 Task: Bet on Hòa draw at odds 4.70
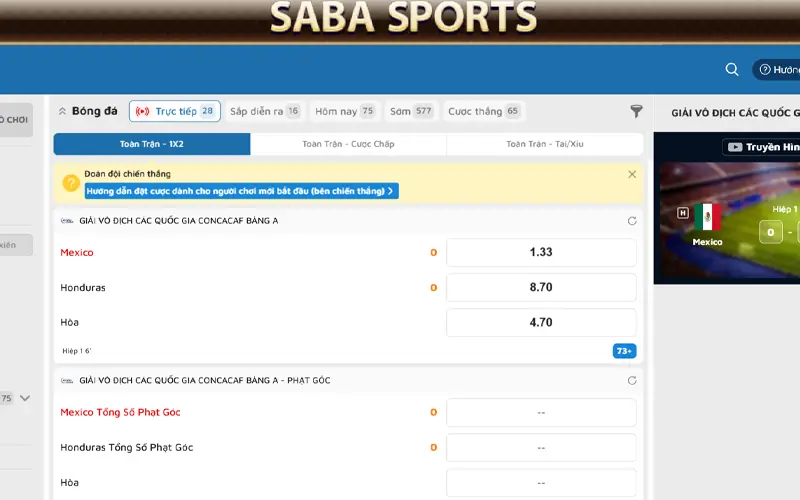point(541,322)
